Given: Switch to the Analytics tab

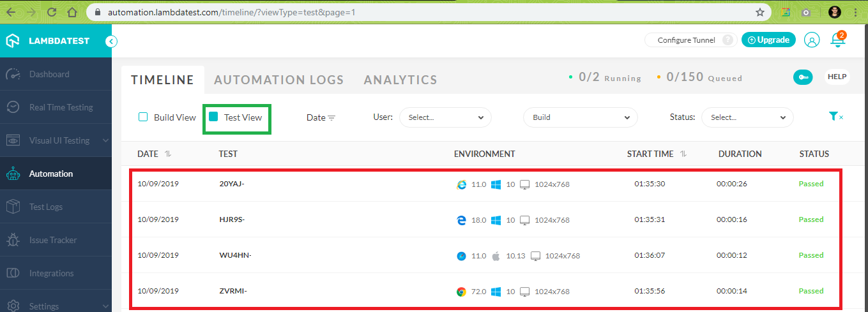Looking at the screenshot, I should [400, 80].
